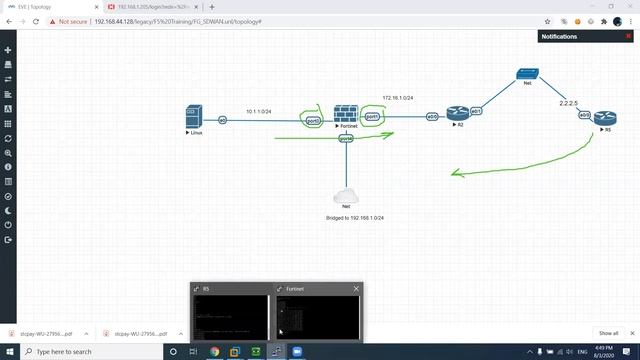This screenshot has height=360, width=640.
Task: Open Windows Action Center notifications
Action: point(627,351)
